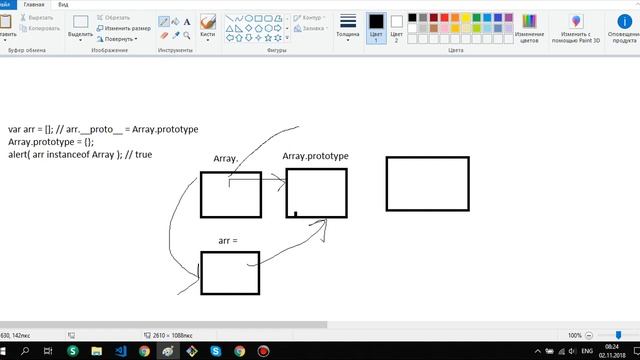Move down one row in shapes gallery
The width and height of the screenshot is (640, 360).
tap(287, 29)
